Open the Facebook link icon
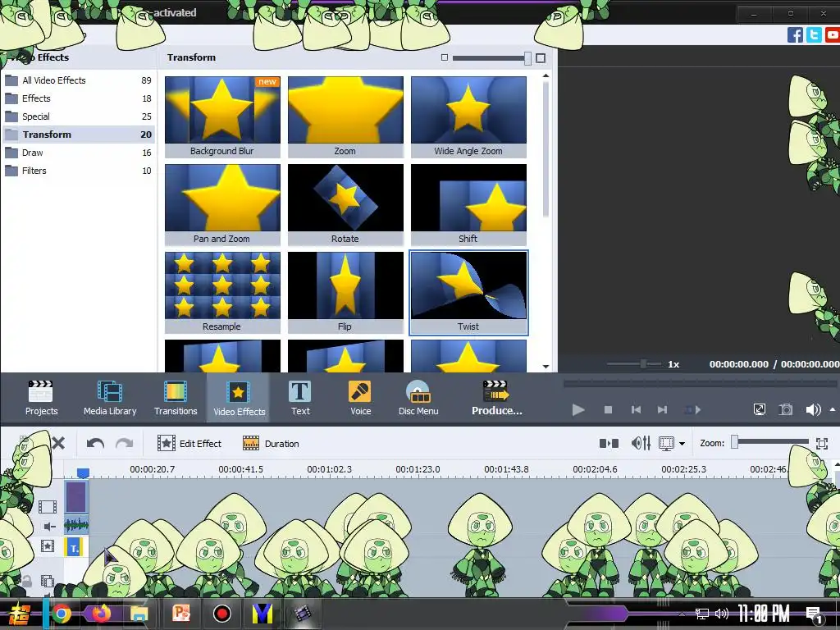The height and width of the screenshot is (630, 840). [795, 34]
